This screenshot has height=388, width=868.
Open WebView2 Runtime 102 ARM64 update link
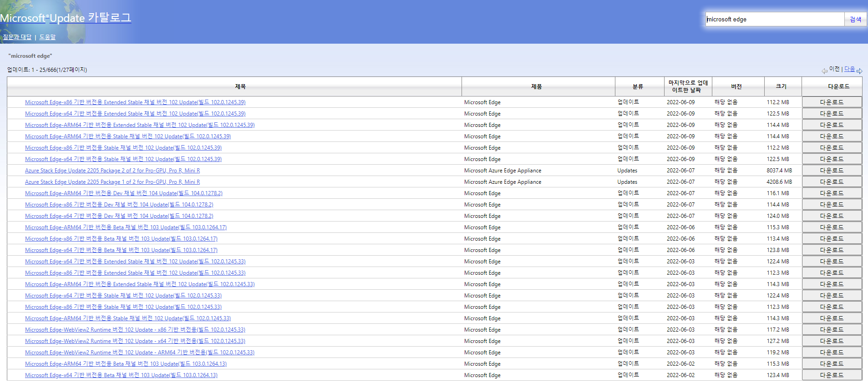[x=140, y=353]
